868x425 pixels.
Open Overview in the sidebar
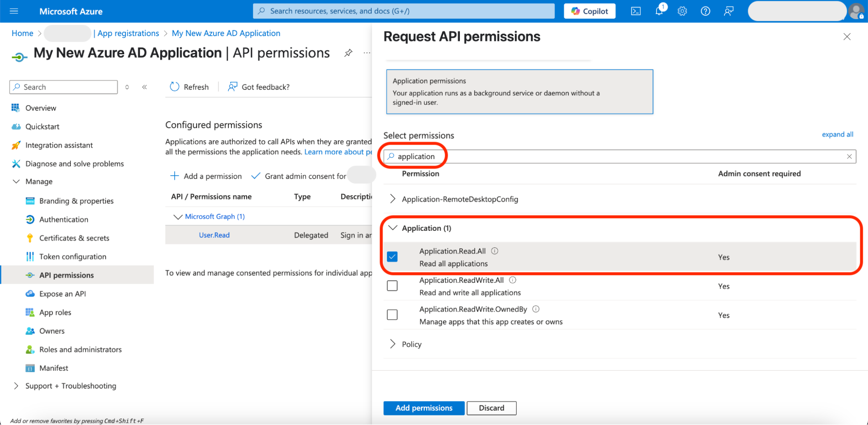point(40,108)
